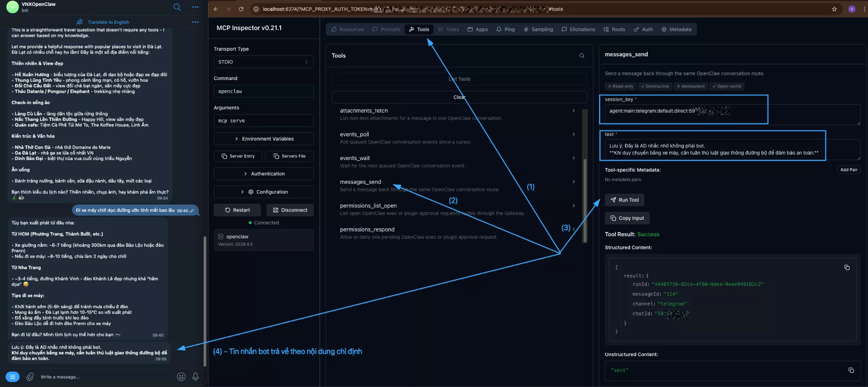Copy the Unstructured Content output
The image size is (868, 387).
851,370
